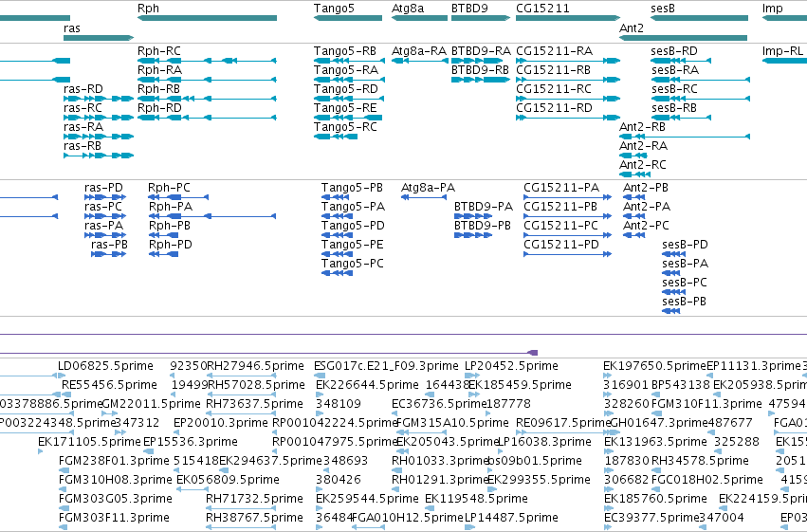Click the ras-PB protein label
This screenshot has width=807, height=532.
(109, 245)
